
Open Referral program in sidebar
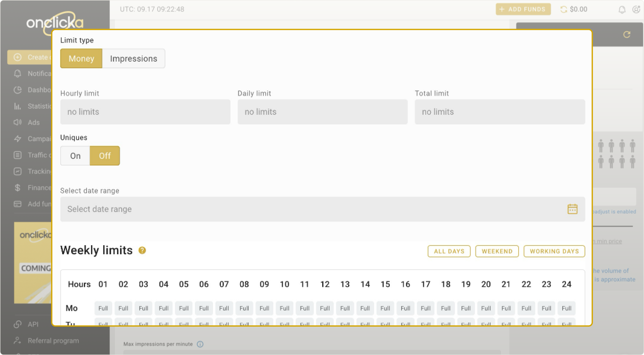coord(53,341)
